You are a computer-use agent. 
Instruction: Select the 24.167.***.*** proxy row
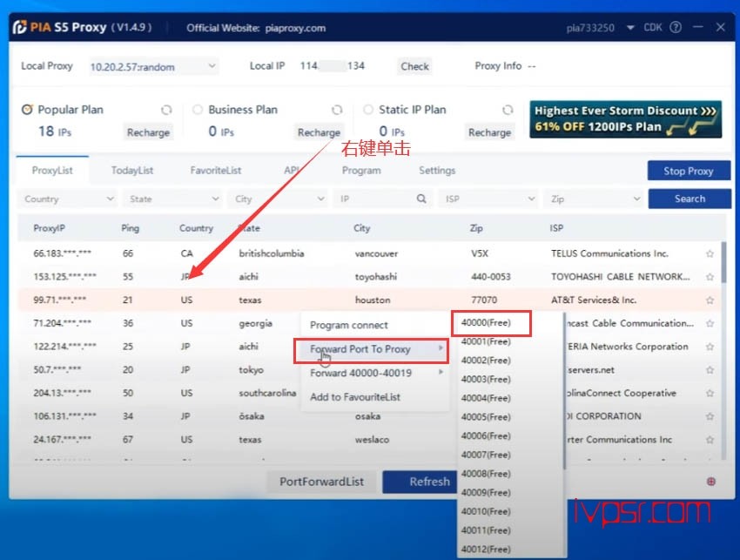click(369, 440)
